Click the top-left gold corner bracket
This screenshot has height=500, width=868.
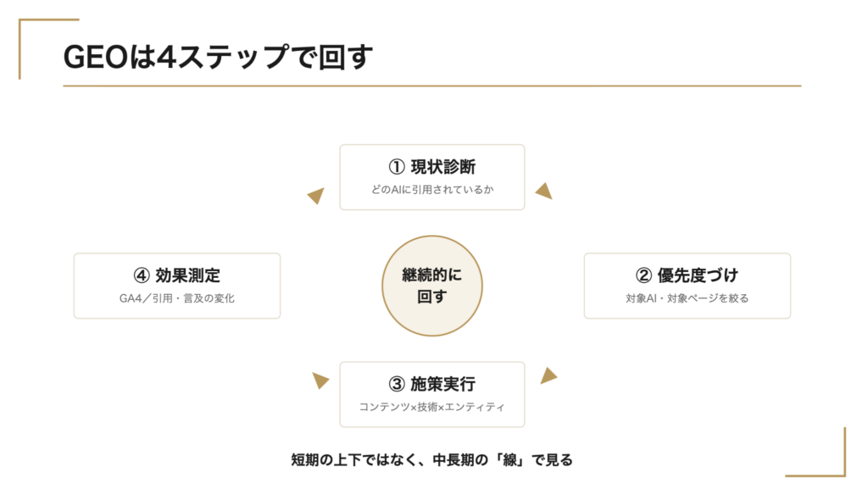[48, 48]
